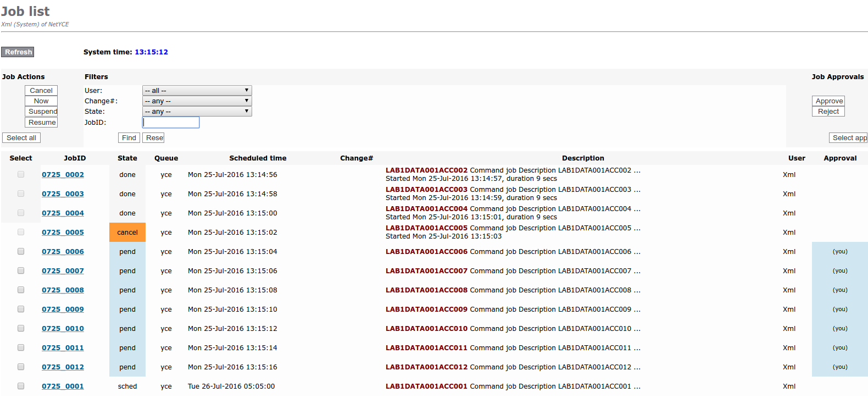Click the Refresh button

[18, 52]
